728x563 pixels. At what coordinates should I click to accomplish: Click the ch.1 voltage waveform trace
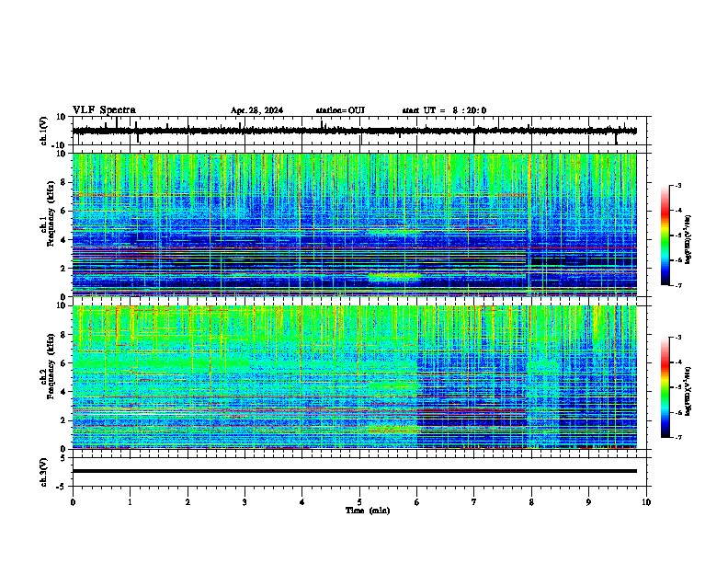[x=354, y=131]
